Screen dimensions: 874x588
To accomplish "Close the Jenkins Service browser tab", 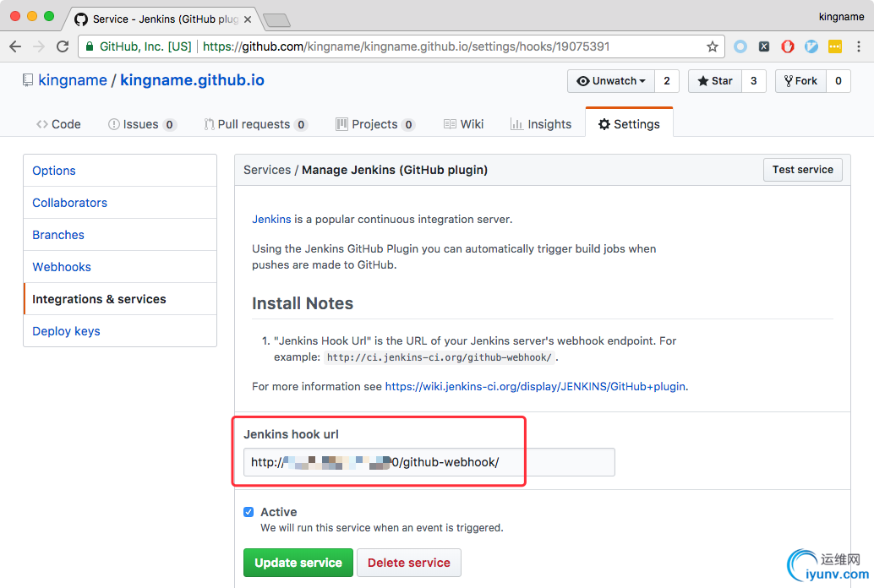I will 248,19.
